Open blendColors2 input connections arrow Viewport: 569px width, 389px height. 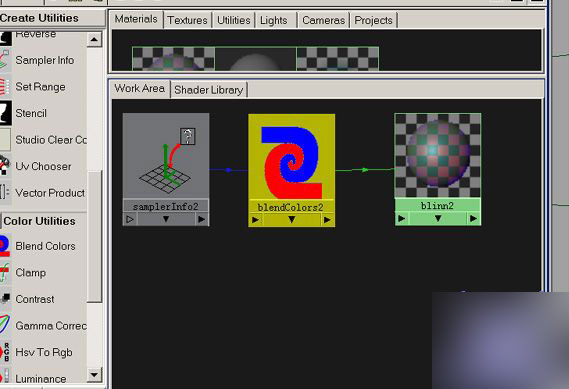click(255, 220)
